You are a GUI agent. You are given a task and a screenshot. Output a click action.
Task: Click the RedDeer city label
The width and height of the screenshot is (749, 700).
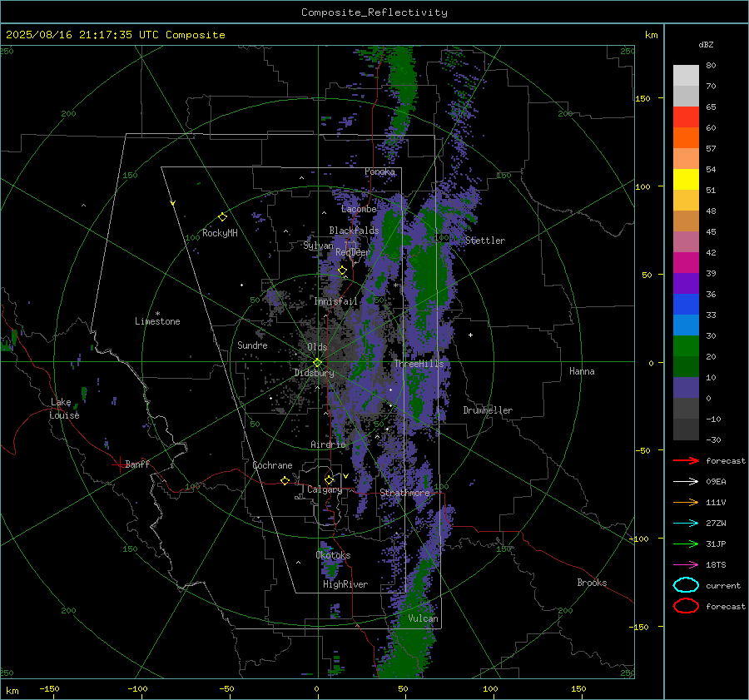click(353, 252)
